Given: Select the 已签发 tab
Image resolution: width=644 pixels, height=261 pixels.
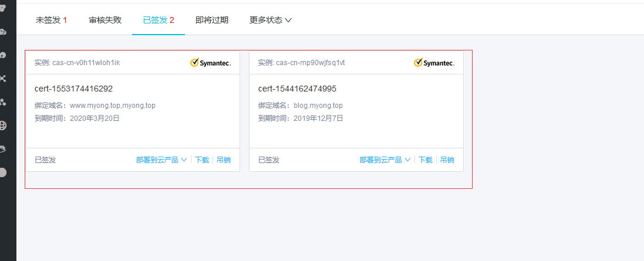Looking at the screenshot, I should pyautogui.click(x=159, y=20).
